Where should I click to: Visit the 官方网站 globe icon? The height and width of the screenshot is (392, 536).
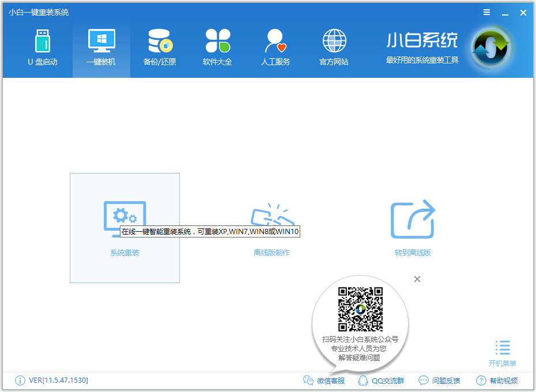pyautogui.click(x=334, y=48)
